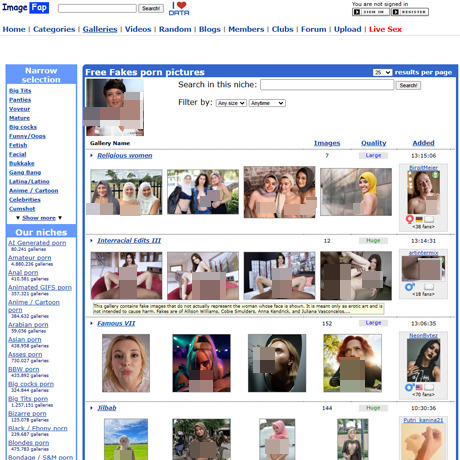Click Anime / Cartoon in Narrow selection
This screenshot has height=460, width=460.
tap(33, 191)
